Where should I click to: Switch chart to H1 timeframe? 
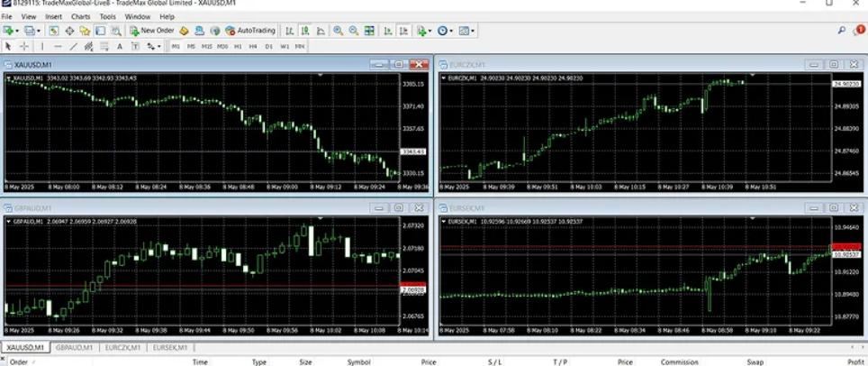pos(238,46)
